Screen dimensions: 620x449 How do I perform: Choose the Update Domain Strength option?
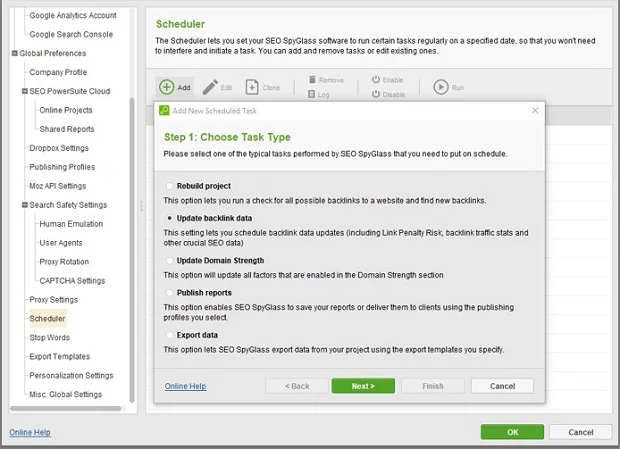tap(169, 260)
